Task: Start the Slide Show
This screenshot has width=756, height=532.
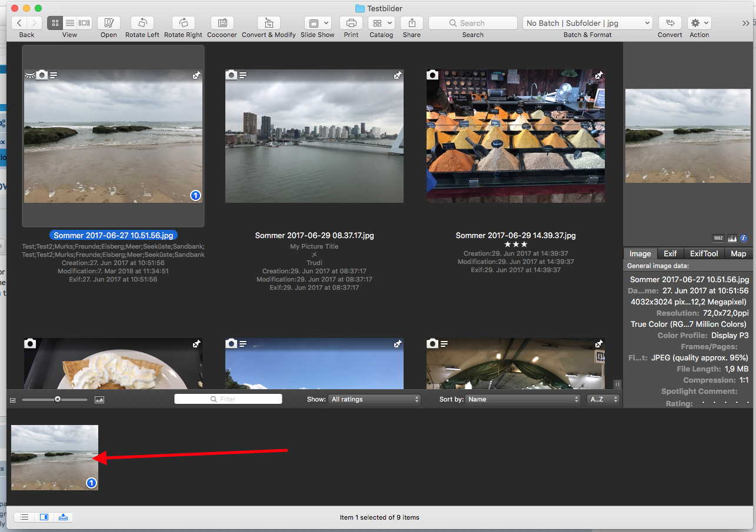Action: click(314, 23)
